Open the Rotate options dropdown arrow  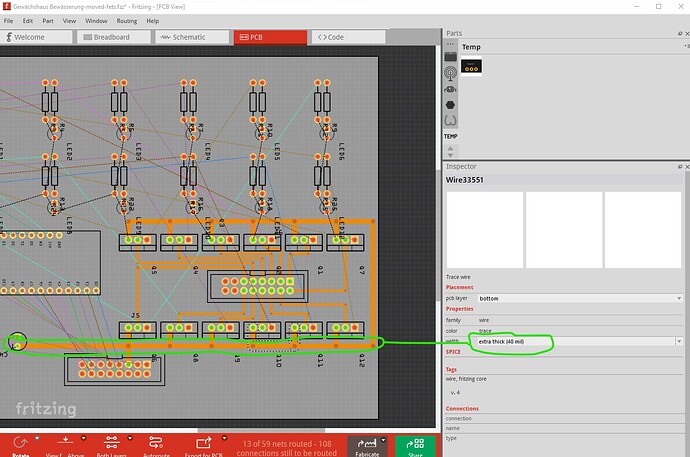click(x=37, y=438)
